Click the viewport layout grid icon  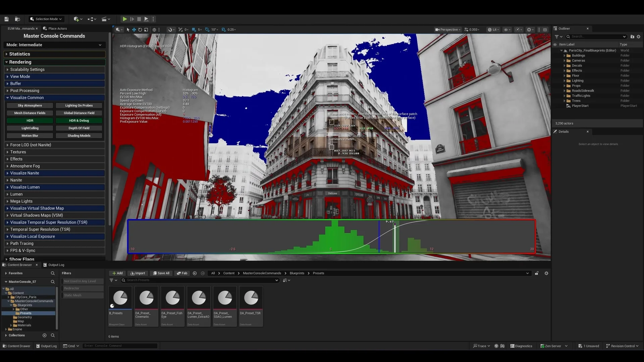click(545, 30)
